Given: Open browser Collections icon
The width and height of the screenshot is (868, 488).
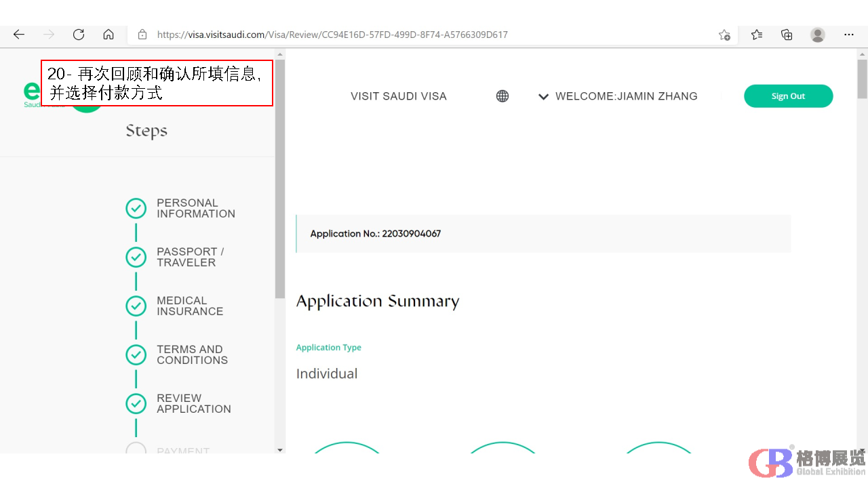Looking at the screenshot, I should coord(787,35).
